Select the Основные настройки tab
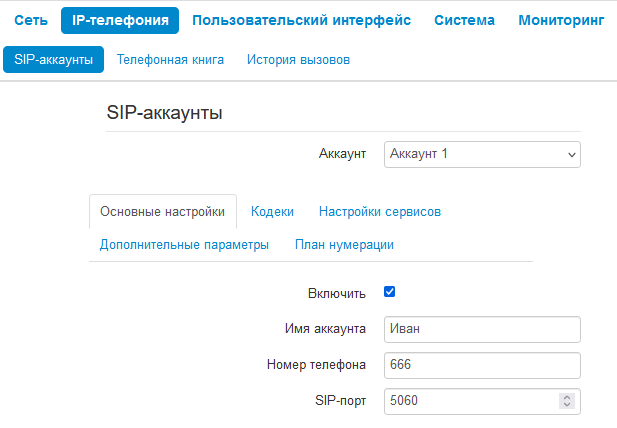This screenshot has width=617, height=428. [x=163, y=212]
